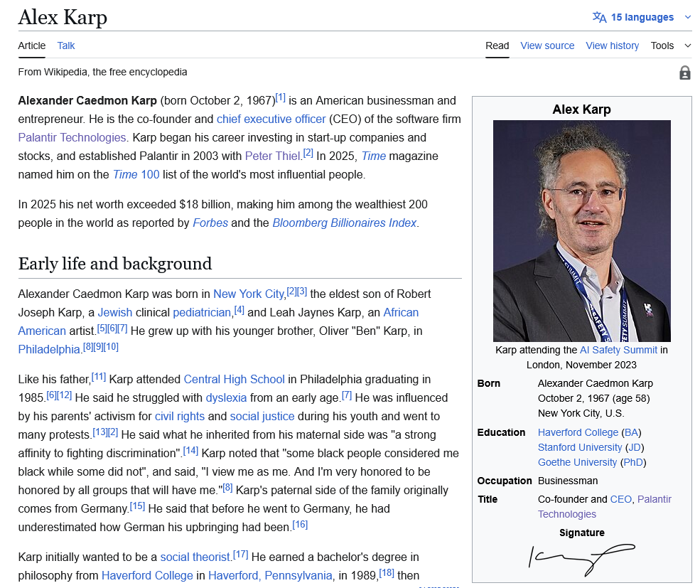
Task: Click citation [1] after the birth date
Action: point(281,97)
